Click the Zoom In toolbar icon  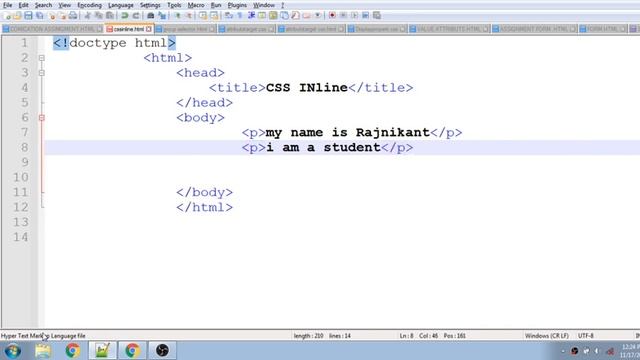[178, 16]
